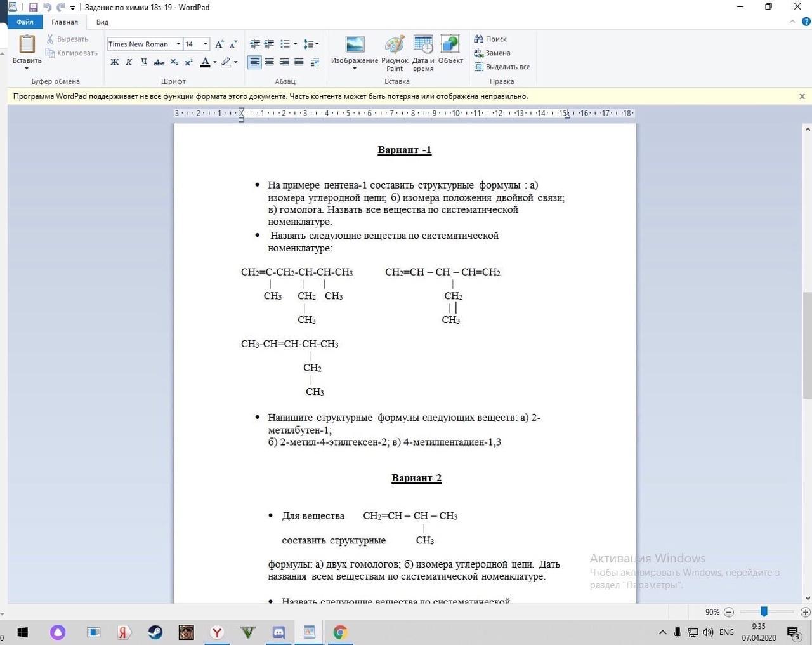Toggle bold formatting (Ж)
Screen dimensions: 812x645
pyautogui.click(x=115, y=62)
